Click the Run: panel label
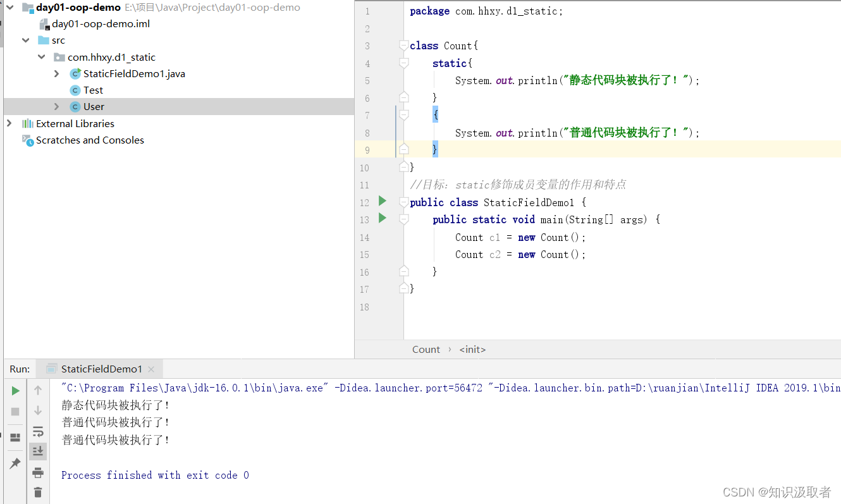 coord(20,369)
